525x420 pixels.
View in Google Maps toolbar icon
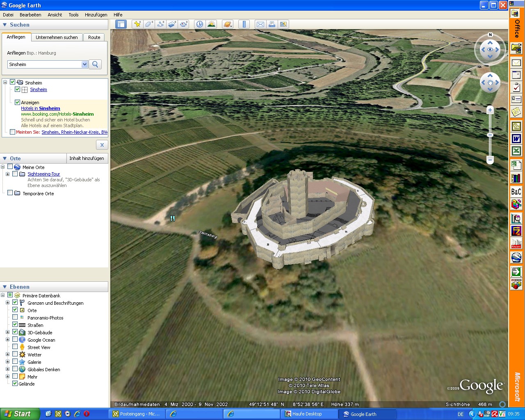coord(283,24)
